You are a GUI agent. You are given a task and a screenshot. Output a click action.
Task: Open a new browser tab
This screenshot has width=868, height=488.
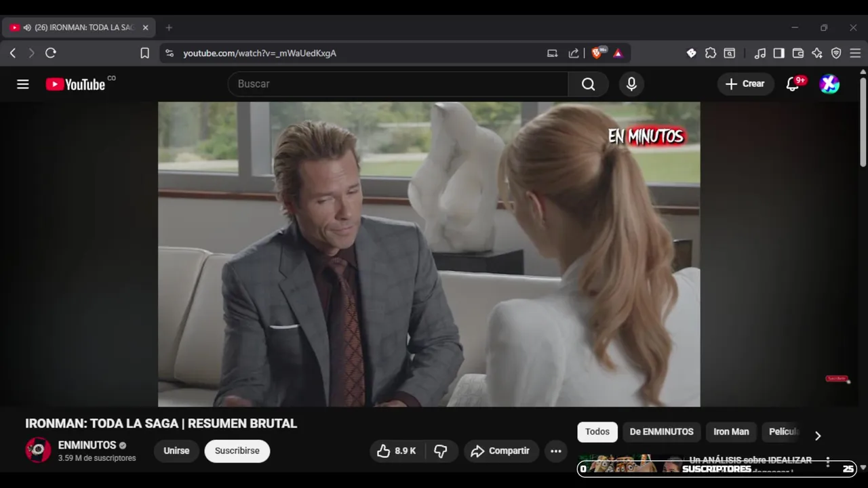pyautogui.click(x=169, y=28)
